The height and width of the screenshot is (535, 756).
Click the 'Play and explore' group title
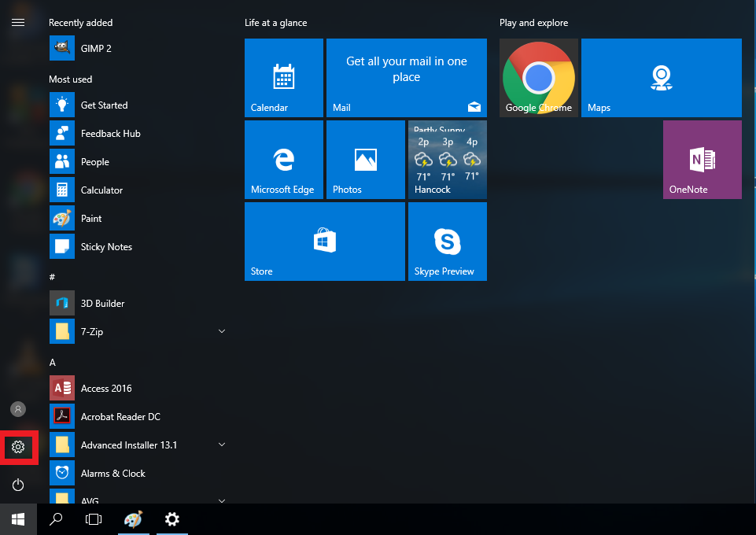[x=533, y=23]
